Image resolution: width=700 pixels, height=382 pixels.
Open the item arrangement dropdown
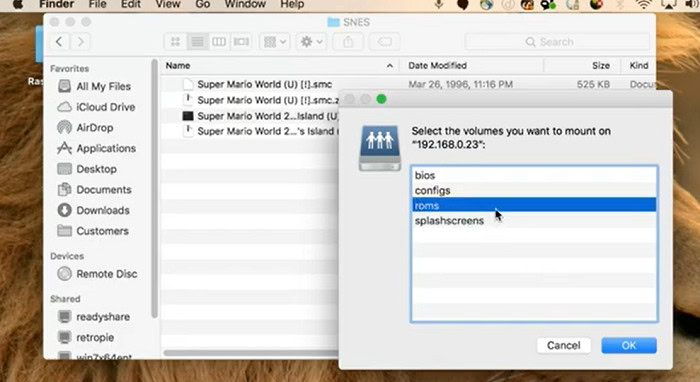tap(275, 42)
